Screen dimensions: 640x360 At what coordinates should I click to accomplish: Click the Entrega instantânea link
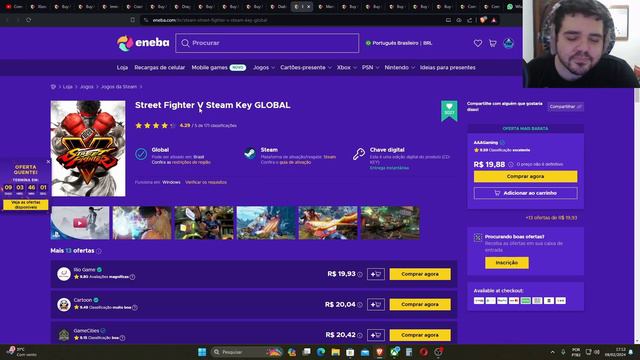(389, 168)
